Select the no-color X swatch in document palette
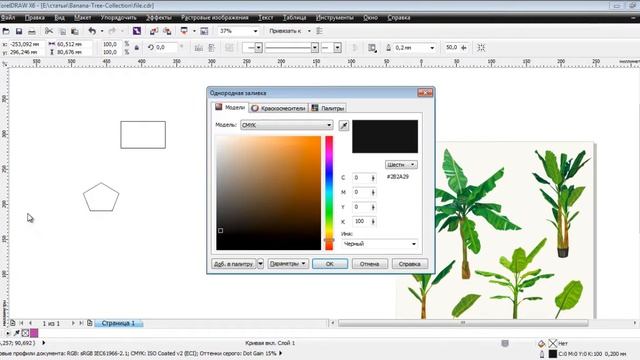 tap(25, 333)
